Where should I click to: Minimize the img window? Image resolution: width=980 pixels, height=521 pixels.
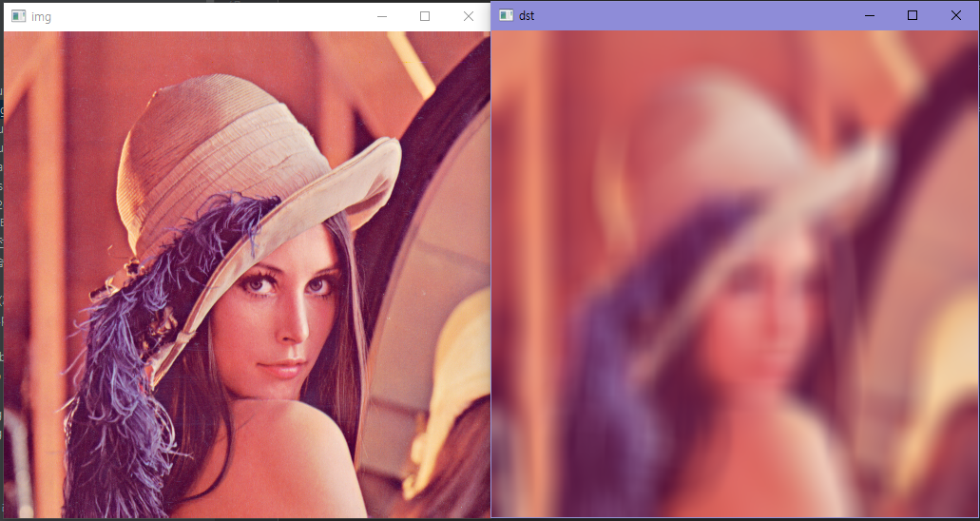382,16
